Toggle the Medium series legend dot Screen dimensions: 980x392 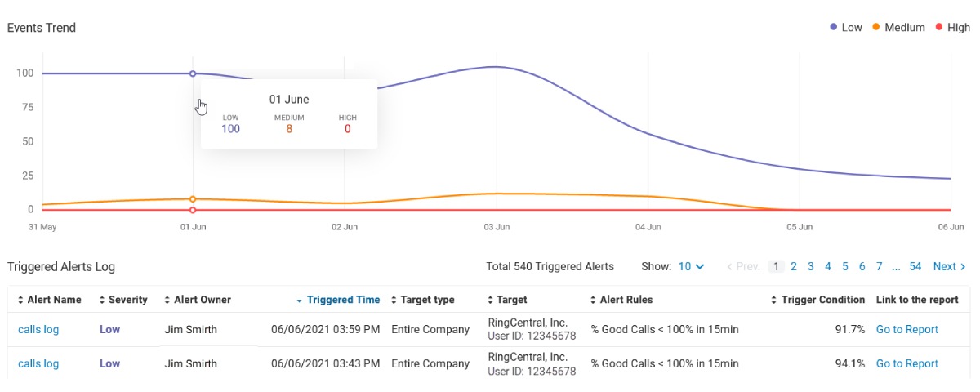point(876,27)
